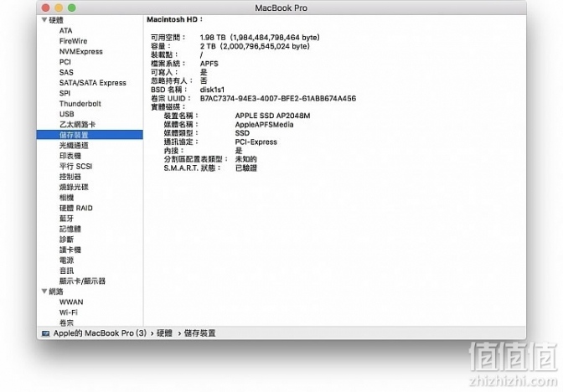Click the PCI-Express protocol value
Viewport: 563px width, 392px height.
coord(256,142)
